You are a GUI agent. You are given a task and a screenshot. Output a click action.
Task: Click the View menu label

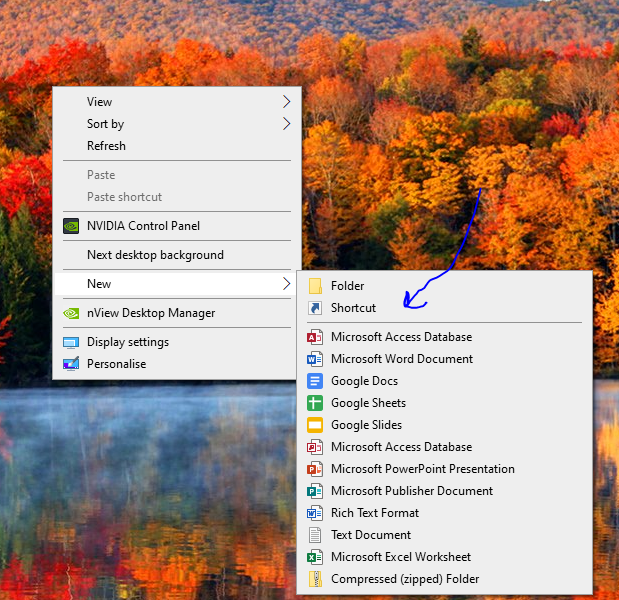coord(99,102)
